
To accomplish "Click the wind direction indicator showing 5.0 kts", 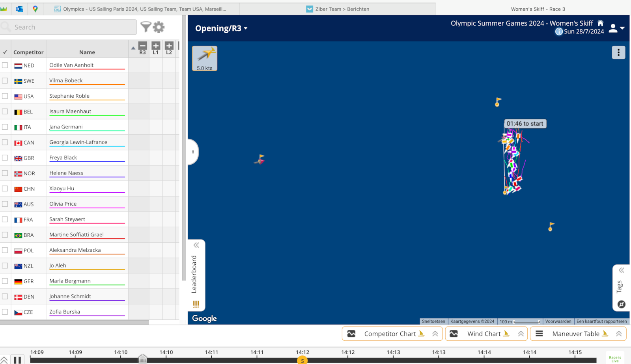I will point(205,58).
